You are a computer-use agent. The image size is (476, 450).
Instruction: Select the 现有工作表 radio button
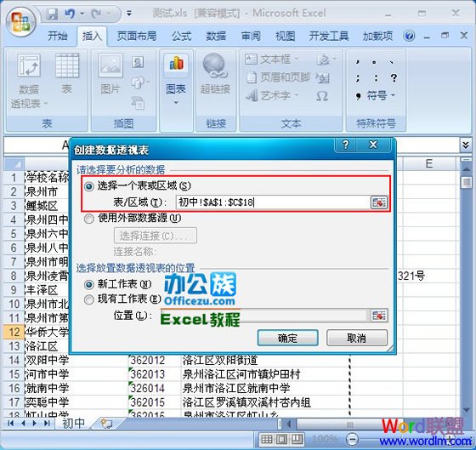coord(89,300)
